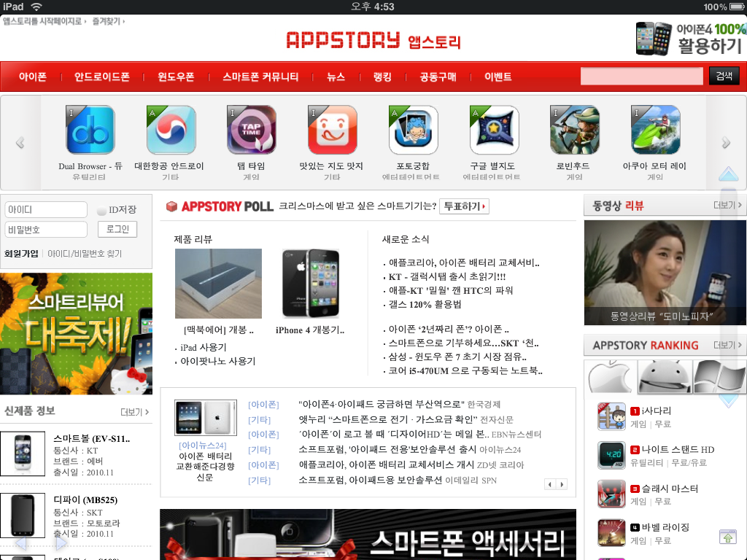
Task: Select the Windows ranking tab icon
Action: click(x=719, y=377)
